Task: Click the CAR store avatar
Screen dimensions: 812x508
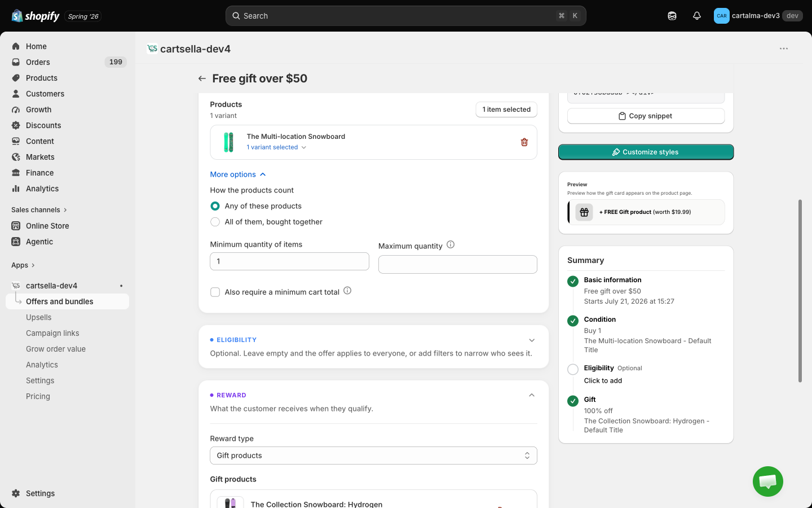Action: click(x=722, y=16)
